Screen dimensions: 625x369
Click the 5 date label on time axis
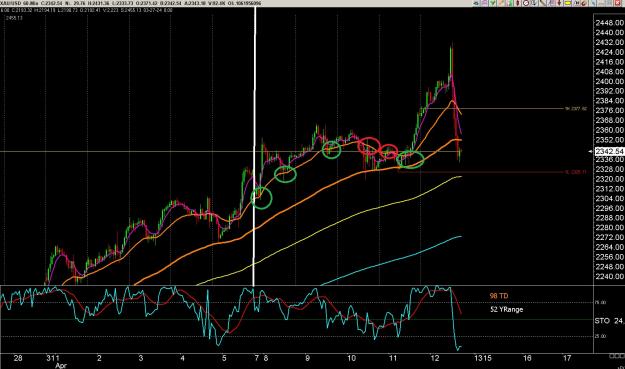tap(224, 358)
